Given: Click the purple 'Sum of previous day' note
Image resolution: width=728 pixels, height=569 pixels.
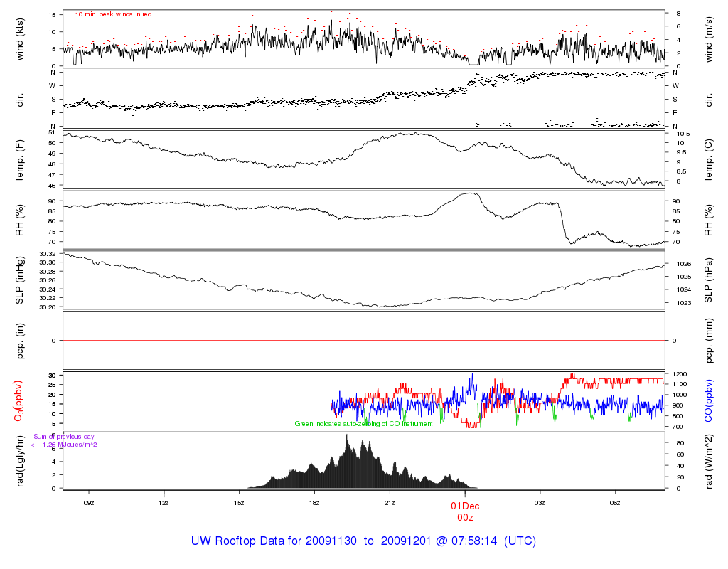Looking at the screenshot, I should click(63, 437).
